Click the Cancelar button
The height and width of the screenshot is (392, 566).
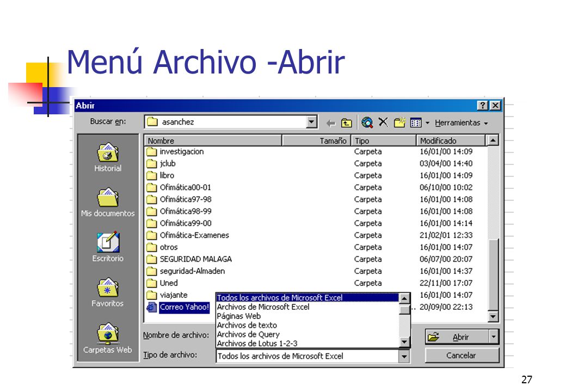(x=462, y=356)
